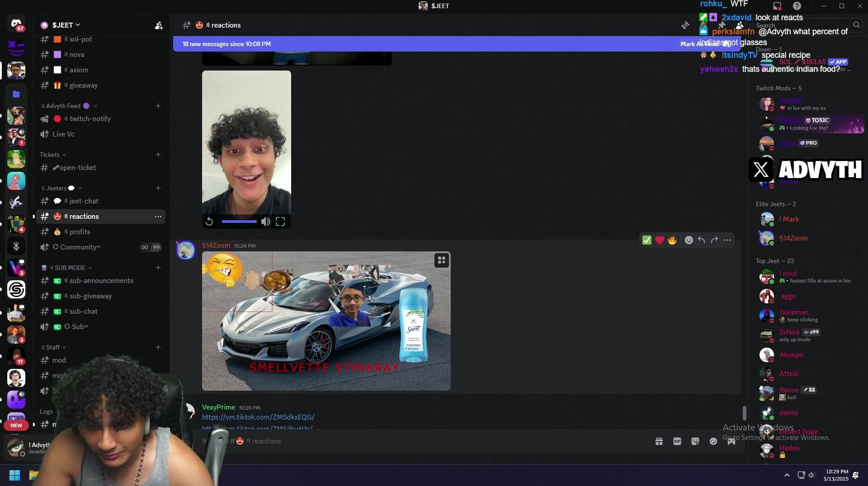Open the GIF picker
The image size is (868, 486).
pos(677,441)
